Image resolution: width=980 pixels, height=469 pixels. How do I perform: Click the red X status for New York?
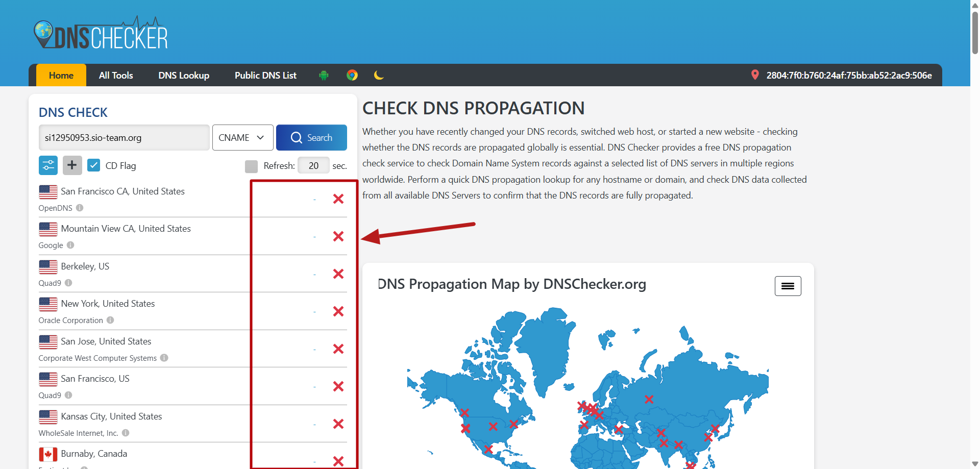pyautogui.click(x=338, y=311)
